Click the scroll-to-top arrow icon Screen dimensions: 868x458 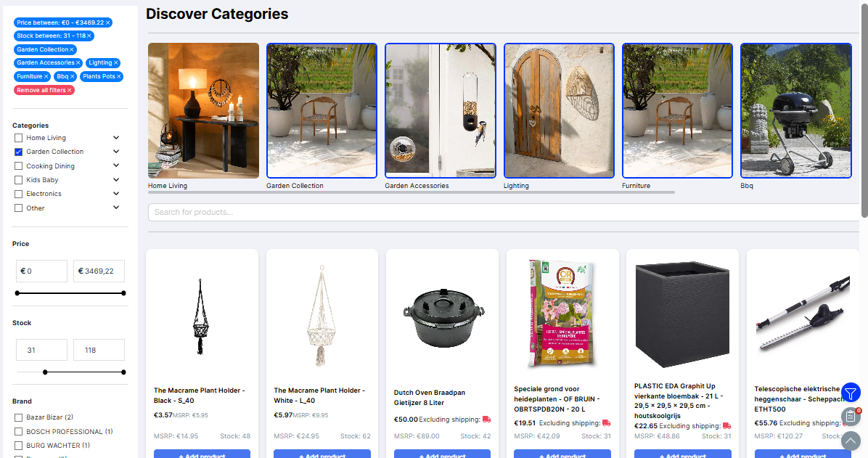click(851, 441)
